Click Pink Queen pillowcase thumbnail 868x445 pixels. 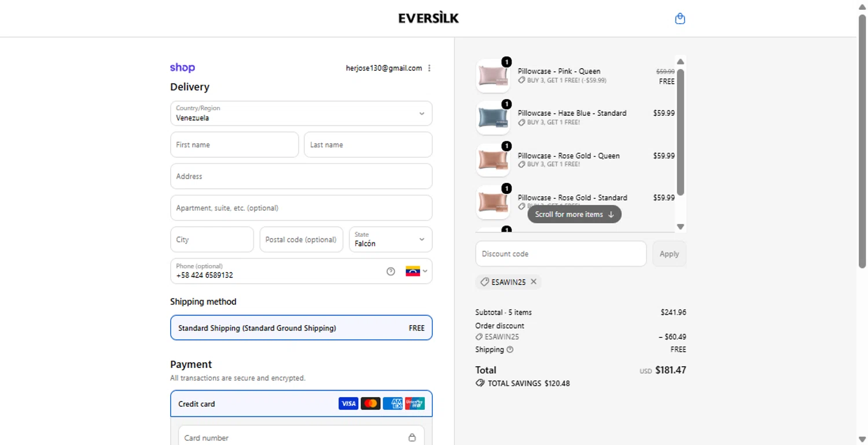[493, 76]
